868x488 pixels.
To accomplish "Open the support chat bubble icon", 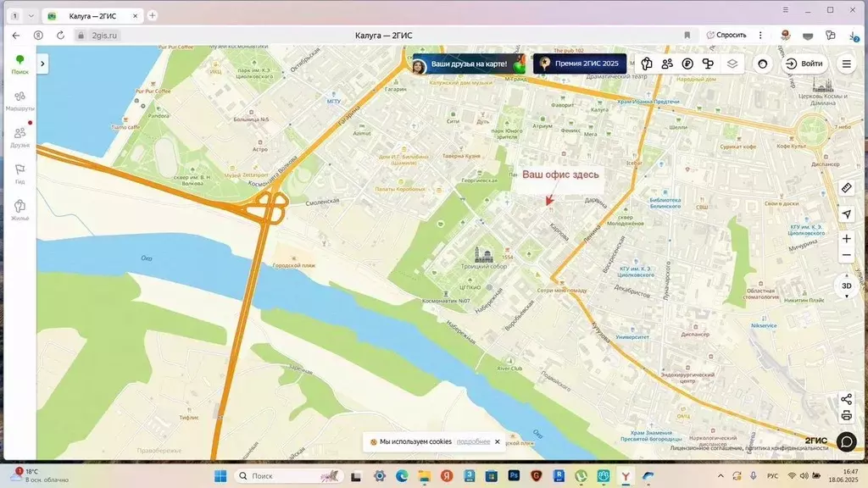I will [x=846, y=441].
